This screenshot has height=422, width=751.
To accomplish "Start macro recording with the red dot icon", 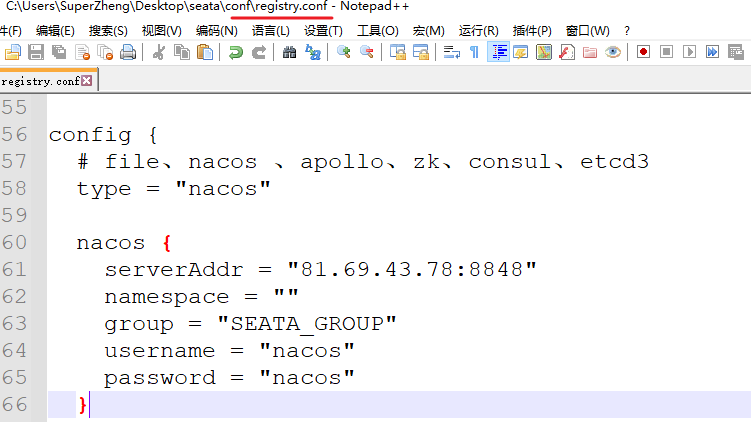I will tap(643, 52).
